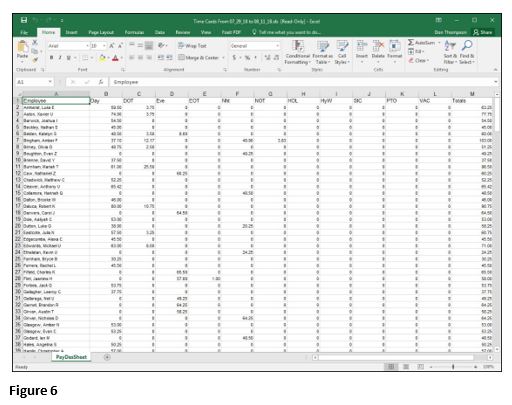Click the Paste clipboard icon

click(x=22, y=47)
